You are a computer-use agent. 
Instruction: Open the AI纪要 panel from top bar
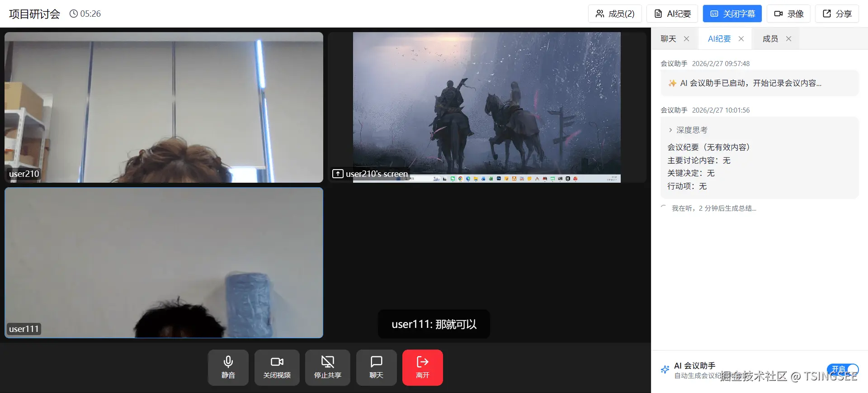tap(672, 14)
